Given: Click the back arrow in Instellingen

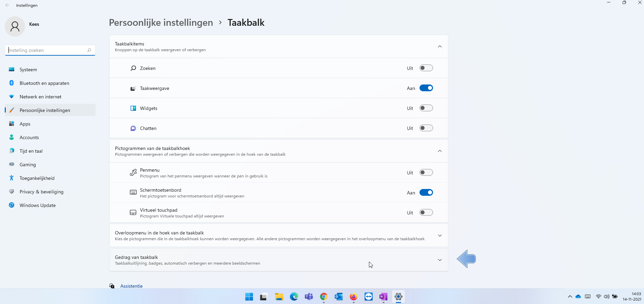Looking at the screenshot, I should point(7,5).
